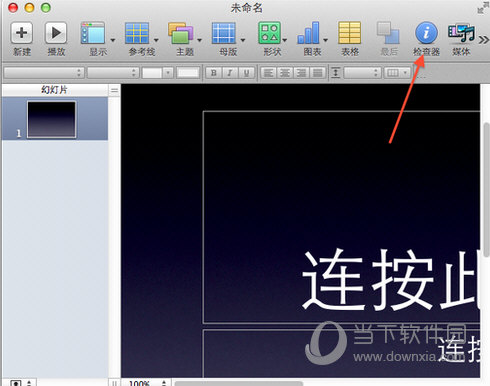The width and height of the screenshot is (490, 386).
Task: Justify text alignment
Action: [x=318, y=72]
